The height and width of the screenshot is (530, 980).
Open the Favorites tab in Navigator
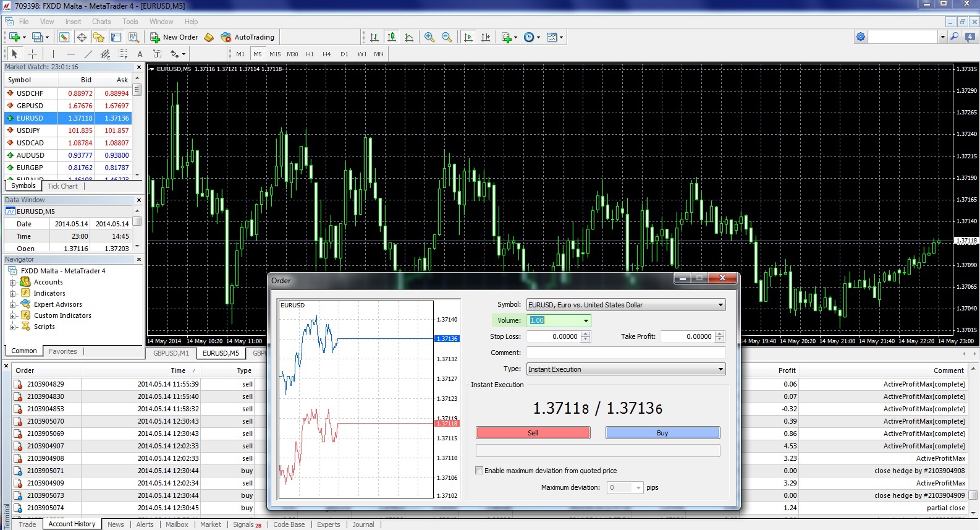[x=63, y=351]
